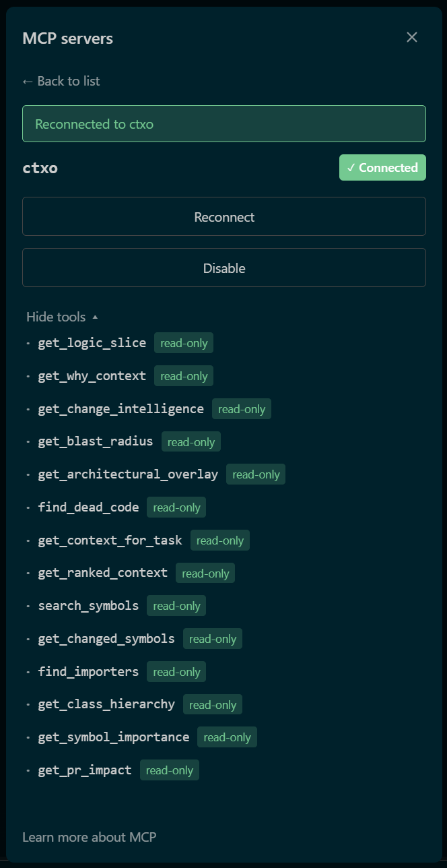Click read-only badge next to find_dead_code
The width and height of the screenshot is (447, 868).
pyautogui.click(x=176, y=507)
